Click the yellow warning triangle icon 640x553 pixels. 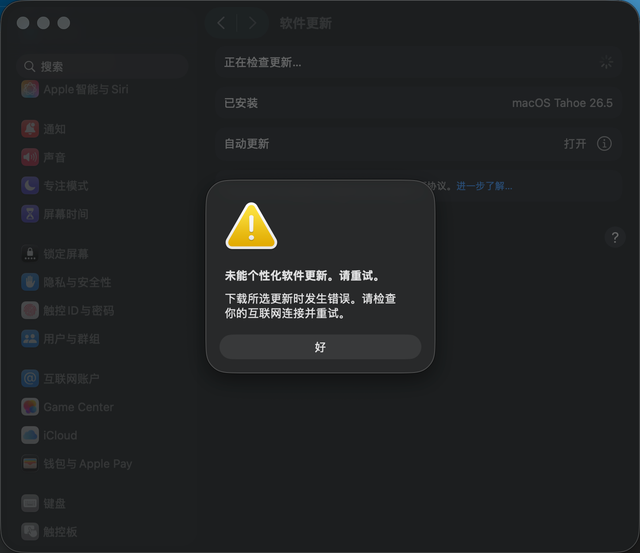pos(251,226)
